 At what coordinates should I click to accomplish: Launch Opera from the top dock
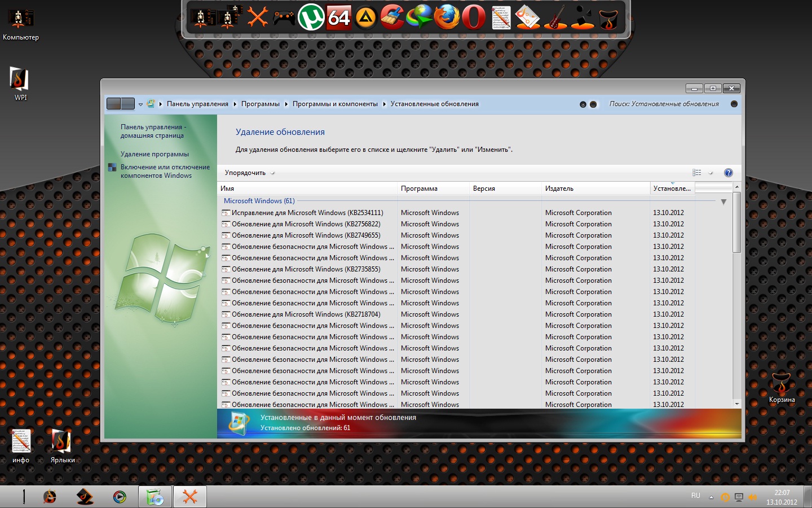tap(474, 17)
